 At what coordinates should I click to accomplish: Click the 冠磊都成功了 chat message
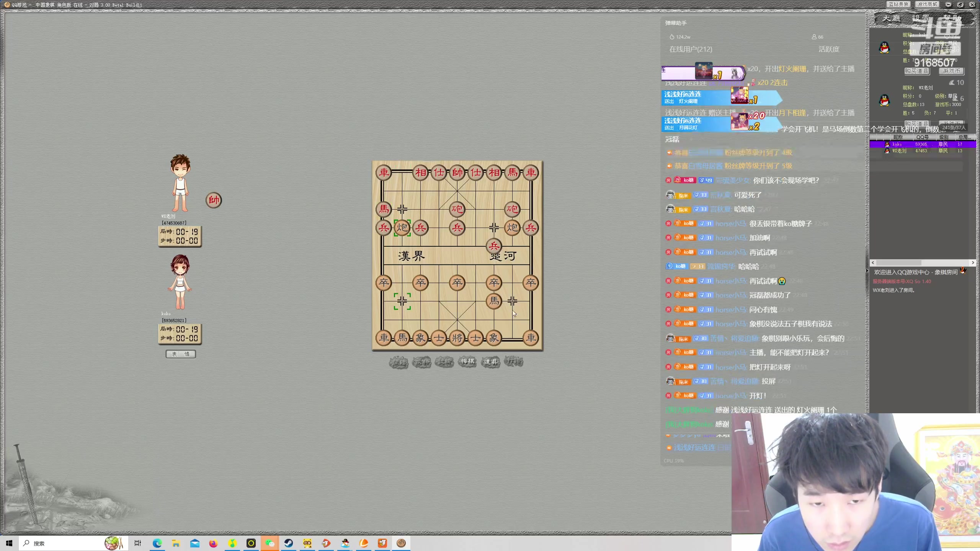coord(770,295)
